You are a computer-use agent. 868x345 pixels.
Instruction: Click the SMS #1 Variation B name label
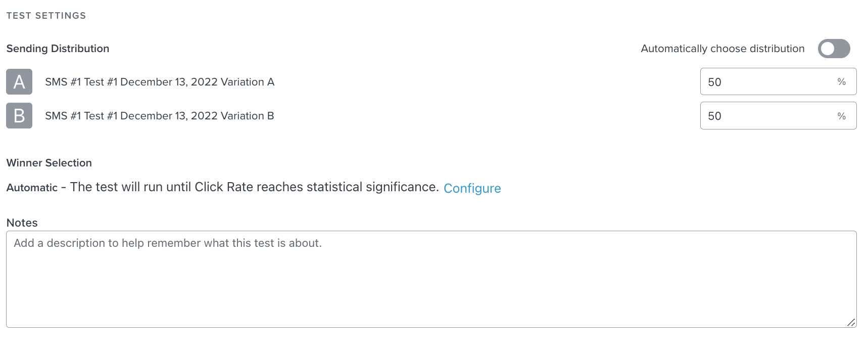(x=160, y=115)
